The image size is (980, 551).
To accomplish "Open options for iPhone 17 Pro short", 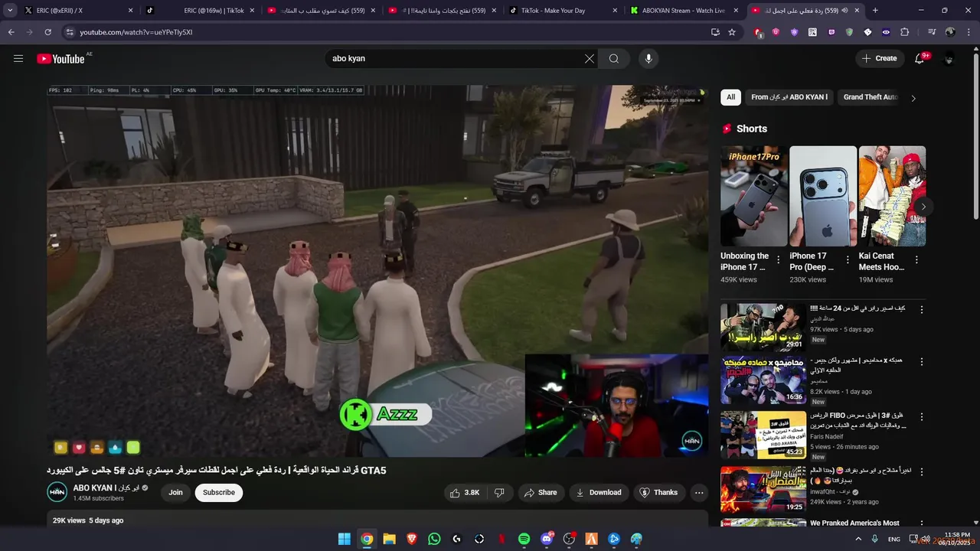I will (848, 260).
